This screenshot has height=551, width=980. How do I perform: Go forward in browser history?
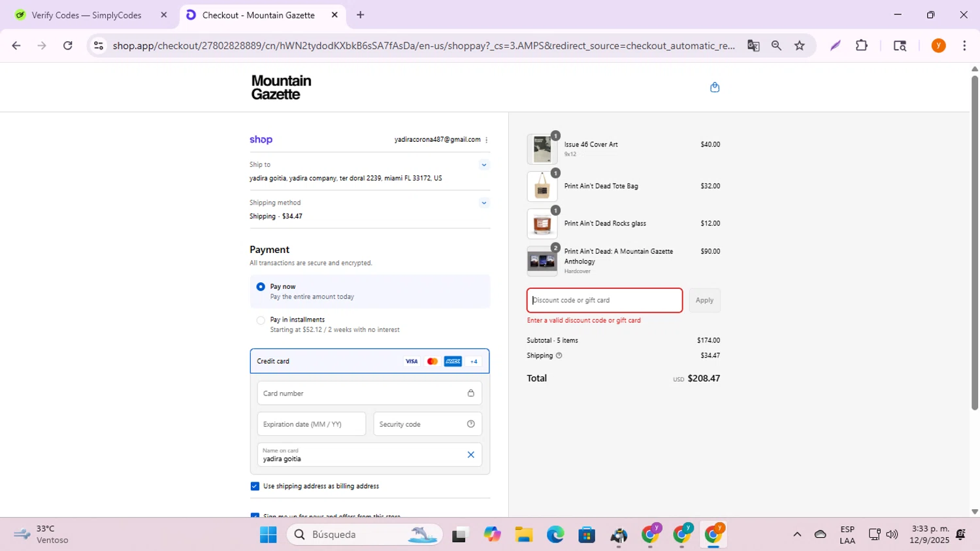42,46
